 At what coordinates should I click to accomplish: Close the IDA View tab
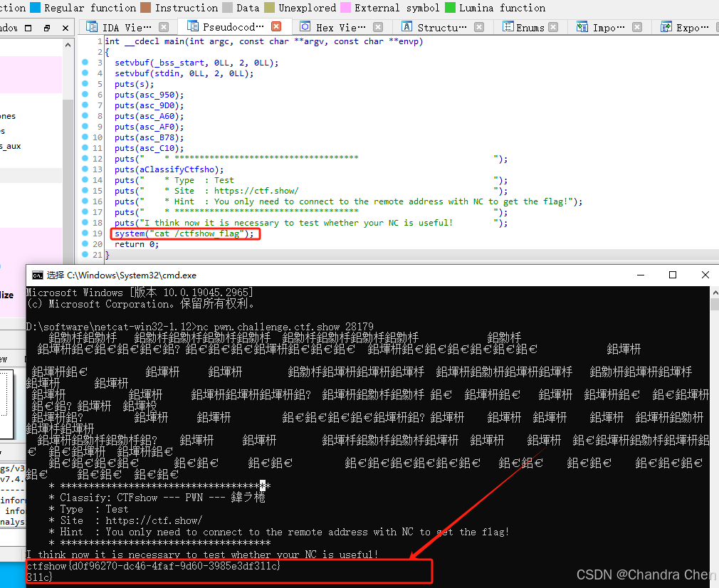[164, 27]
